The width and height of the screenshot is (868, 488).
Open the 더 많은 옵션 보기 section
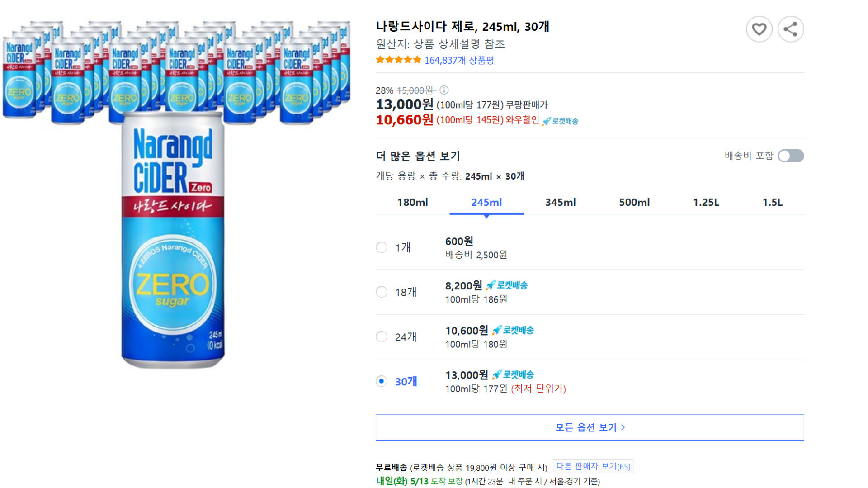(417, 156)
